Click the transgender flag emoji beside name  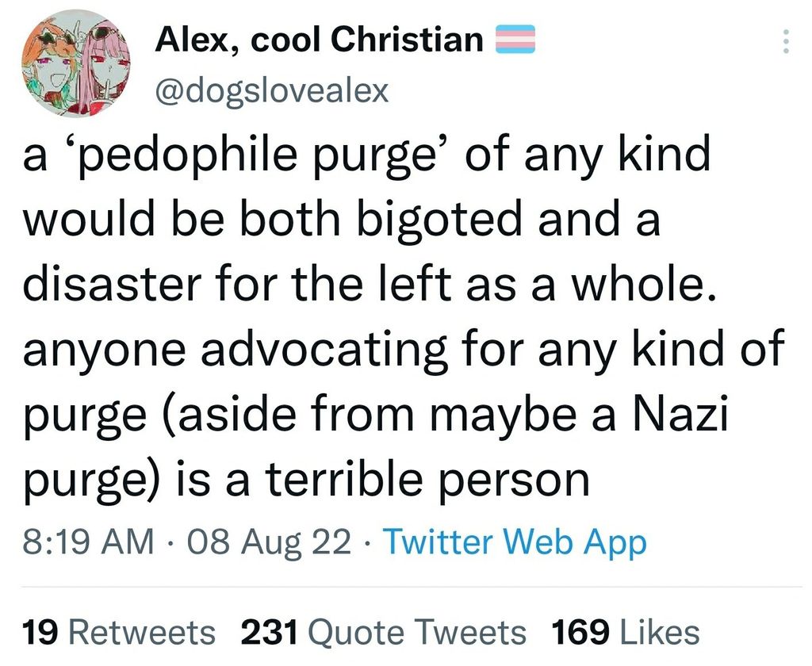click(515, 40)
